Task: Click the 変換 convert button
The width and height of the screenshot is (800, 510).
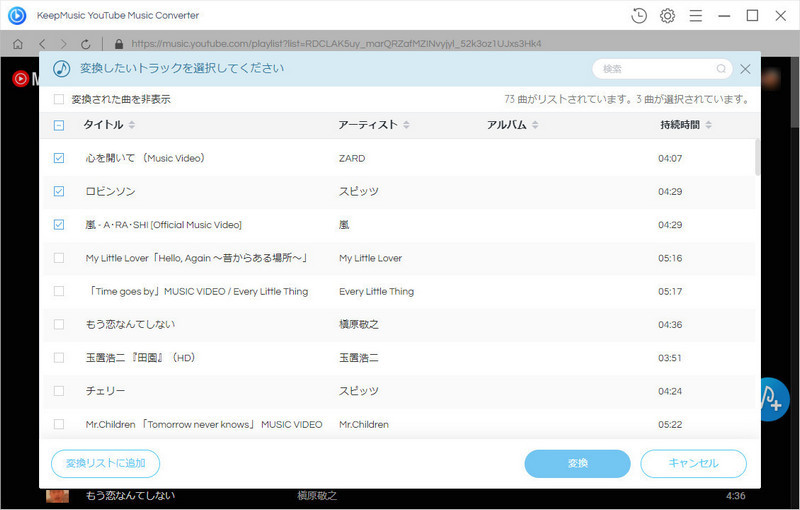Action: tap(578, 464)
